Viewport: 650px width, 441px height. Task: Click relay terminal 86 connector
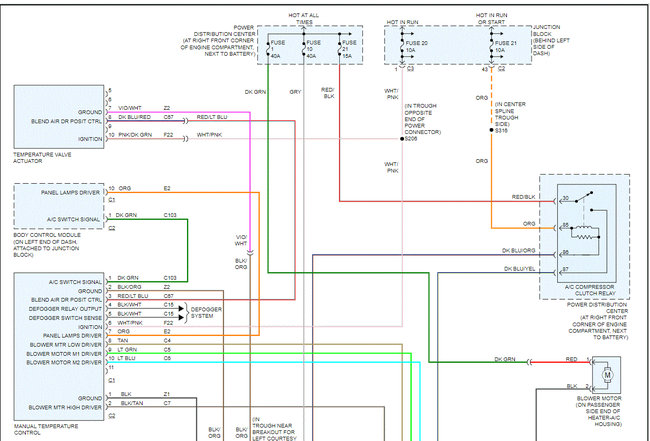coord(556,255)
